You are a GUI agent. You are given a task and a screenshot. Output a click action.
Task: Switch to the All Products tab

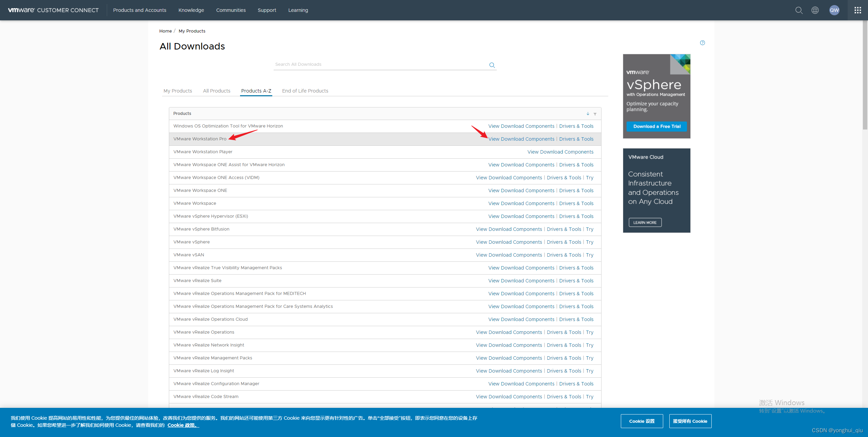tap(217, 91)
